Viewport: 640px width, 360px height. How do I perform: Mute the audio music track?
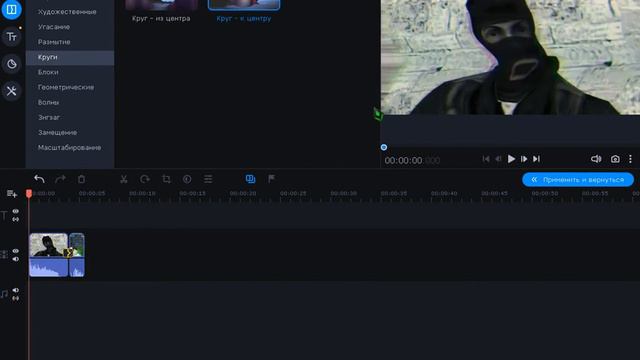(x=16, y=290)
